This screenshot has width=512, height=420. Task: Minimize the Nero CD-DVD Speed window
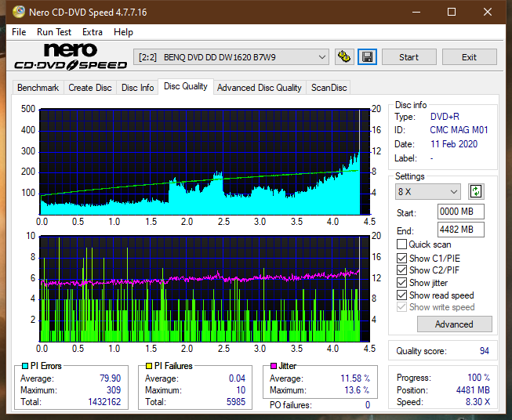coord(416,12)
